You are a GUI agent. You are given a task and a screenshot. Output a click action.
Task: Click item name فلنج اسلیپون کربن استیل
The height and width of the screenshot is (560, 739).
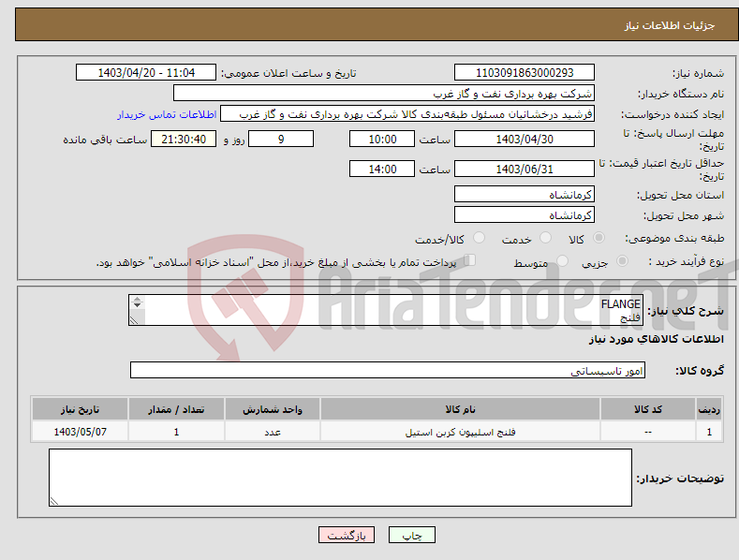point(461,432)
